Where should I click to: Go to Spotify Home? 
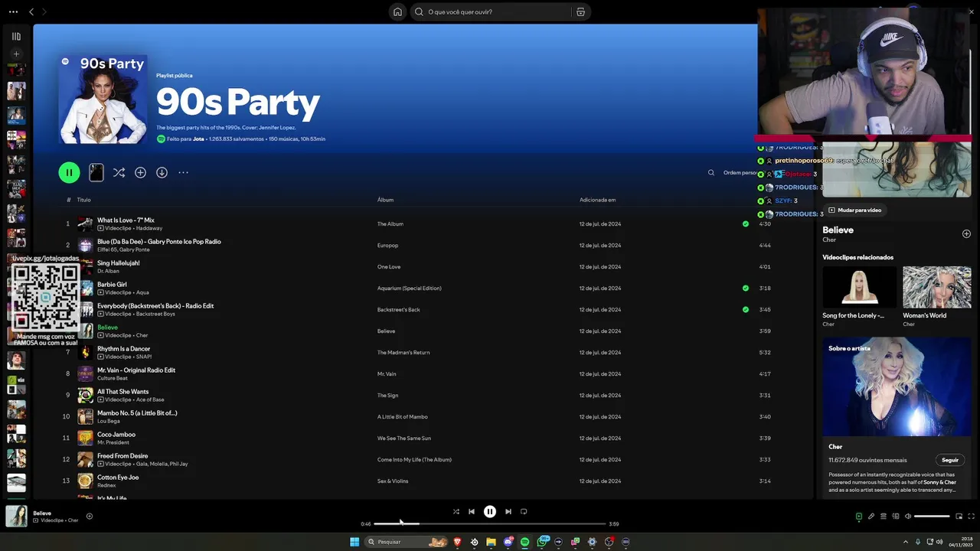[x=397, y=11]
